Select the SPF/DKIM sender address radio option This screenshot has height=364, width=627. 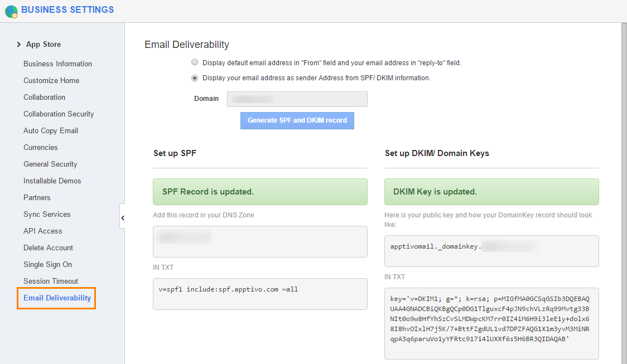[195, 78]
